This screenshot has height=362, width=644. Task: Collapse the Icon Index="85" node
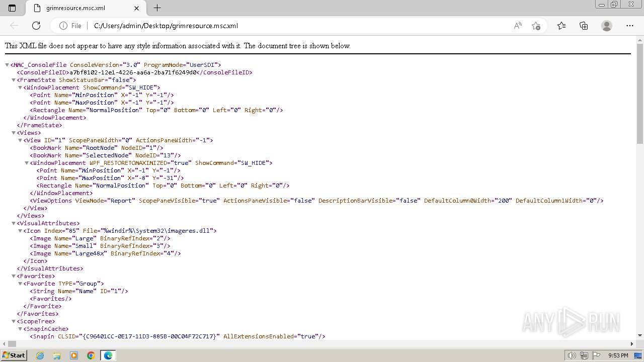(20, 231)
